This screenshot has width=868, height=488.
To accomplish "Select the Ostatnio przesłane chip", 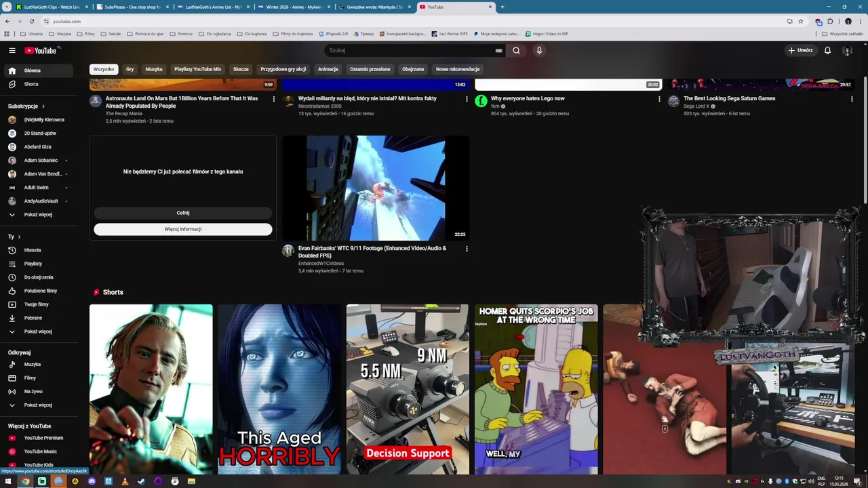I will [370, 69].
